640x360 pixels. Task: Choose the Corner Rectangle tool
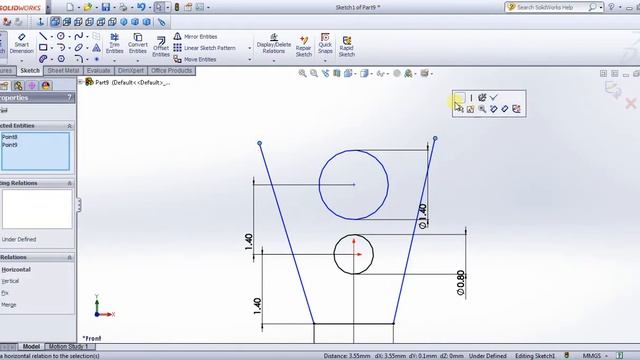pos(43,48)
